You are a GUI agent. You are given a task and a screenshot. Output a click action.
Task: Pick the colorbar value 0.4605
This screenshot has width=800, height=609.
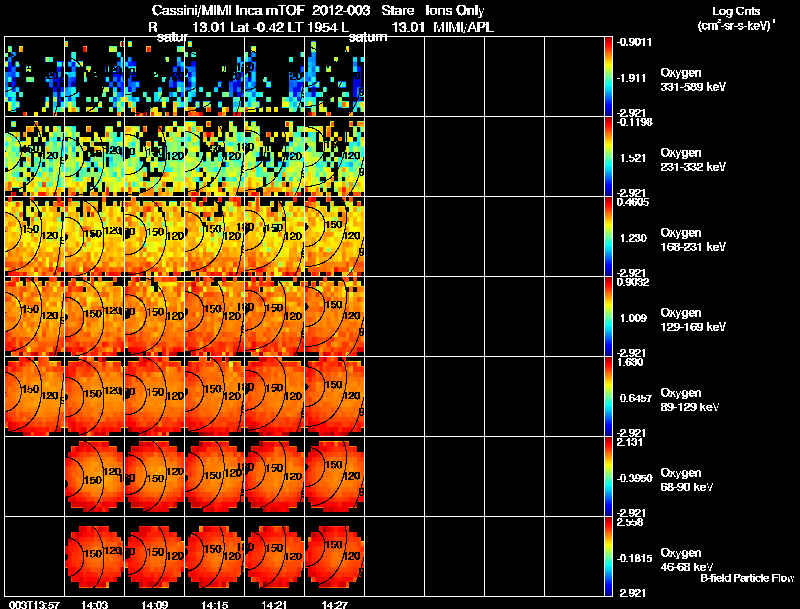[633, 202]
